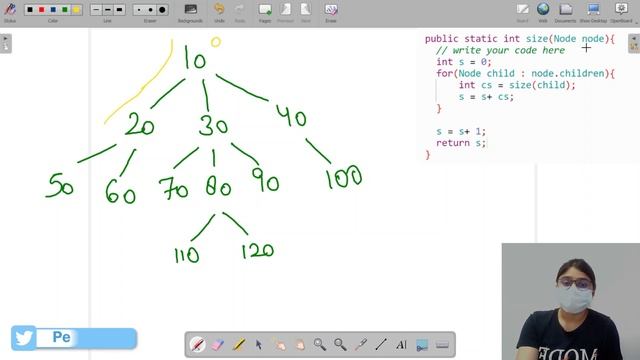This screenshot has width=640, height=360.
Task: Pick the large eraser size
Action: [x=162, y=9]
